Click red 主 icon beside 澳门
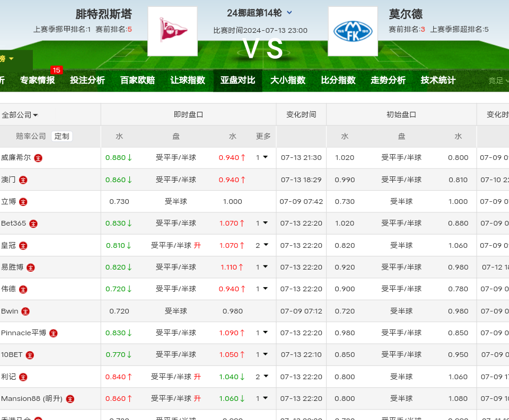 point(23,180)
